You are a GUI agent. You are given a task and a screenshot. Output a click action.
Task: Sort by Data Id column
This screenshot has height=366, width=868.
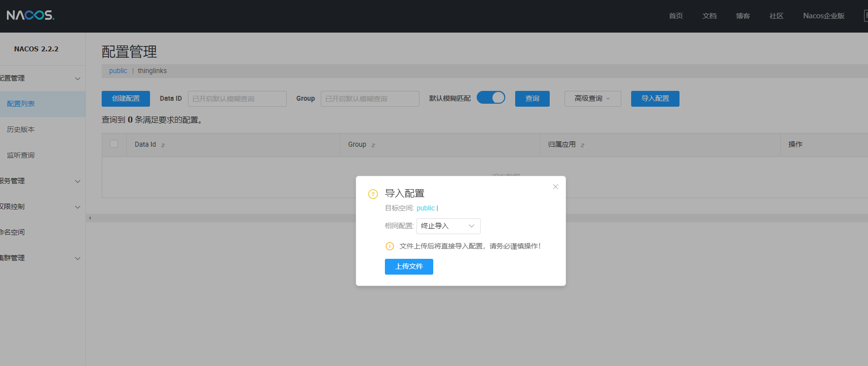click(x=163, y=145)
